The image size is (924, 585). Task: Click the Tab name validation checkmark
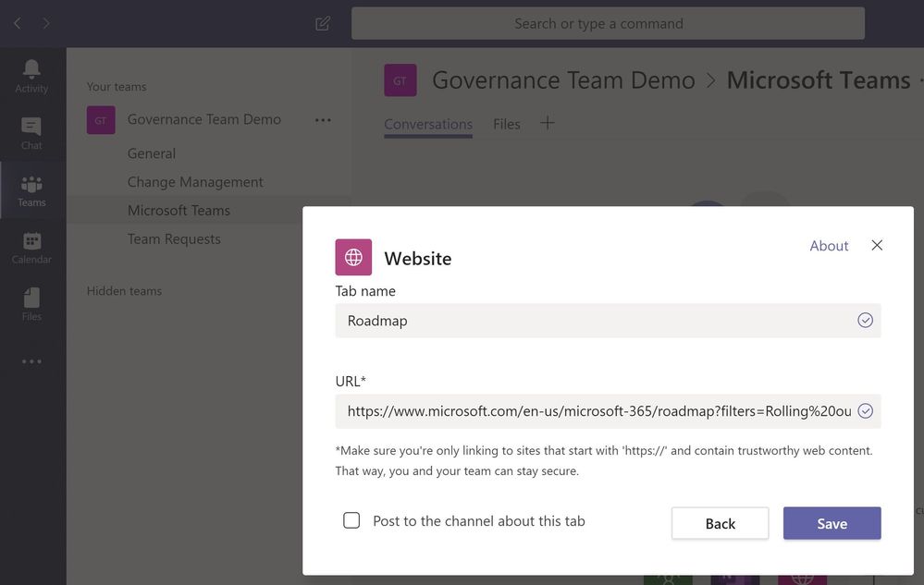pyautogui.click(x=865, y=320)
